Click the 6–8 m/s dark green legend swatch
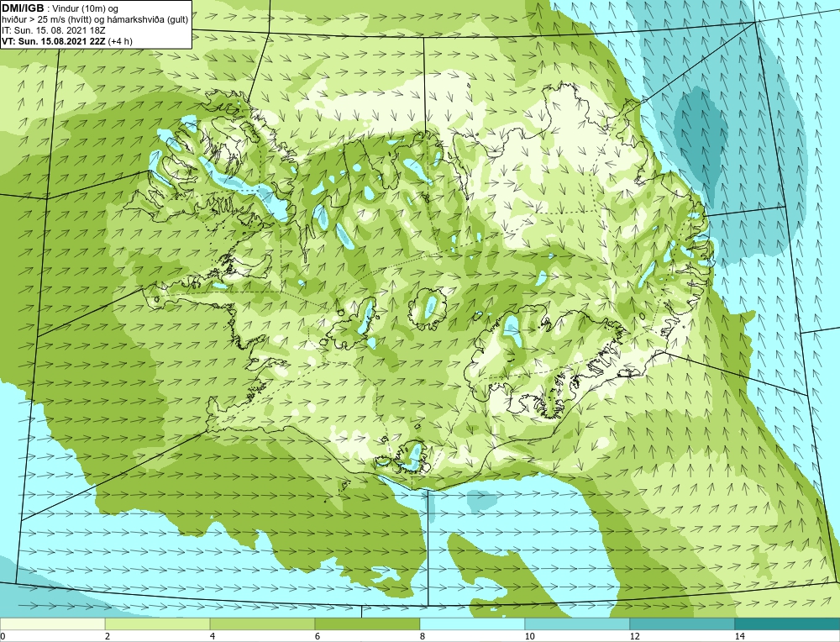This screenshot has width=840, height=642. [368, 624]
